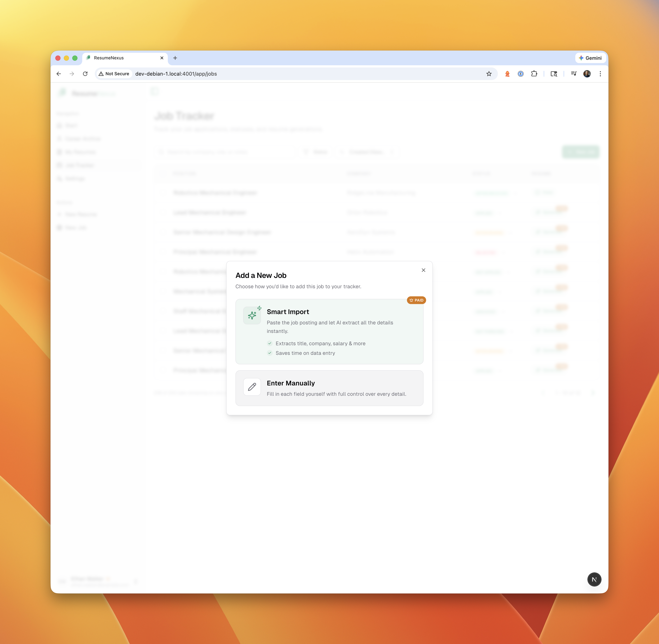Select the Smart Import sparkle icon
The height and width of the screenshot is (644, 659).
pos(252,315)
